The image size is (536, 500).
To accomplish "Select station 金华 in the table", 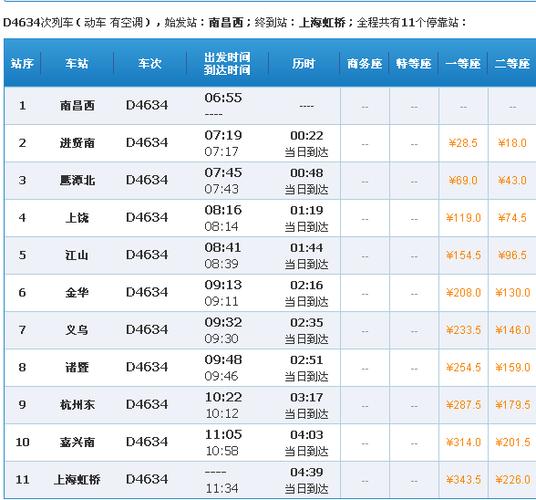I will [77, 293].
